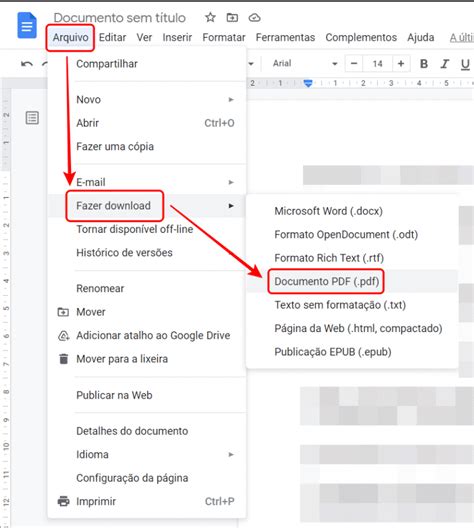Viewport: 474px width, 528px height.
Task: Choose Compartilhar in the file menu
Action: (x=147, y=64)
